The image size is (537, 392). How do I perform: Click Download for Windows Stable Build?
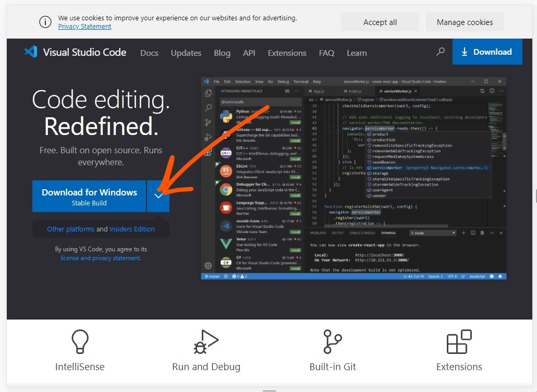click(x=89, y=196)
